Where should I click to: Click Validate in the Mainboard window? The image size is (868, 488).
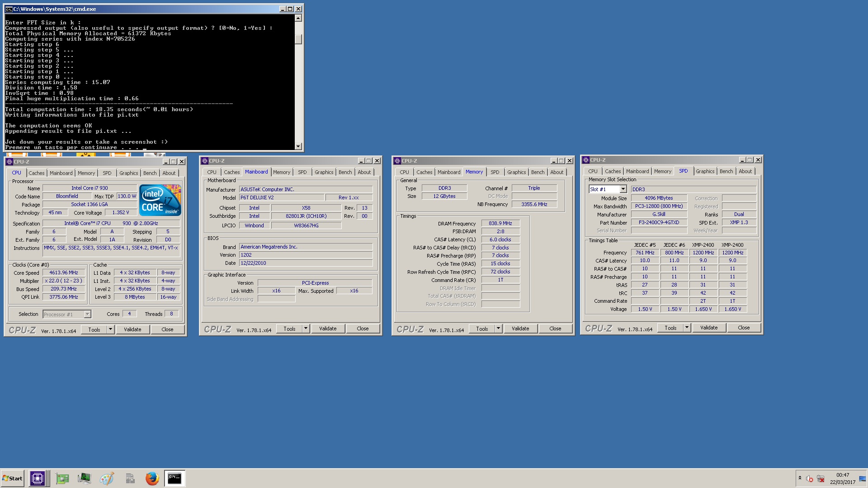click(x=328, y=328)
